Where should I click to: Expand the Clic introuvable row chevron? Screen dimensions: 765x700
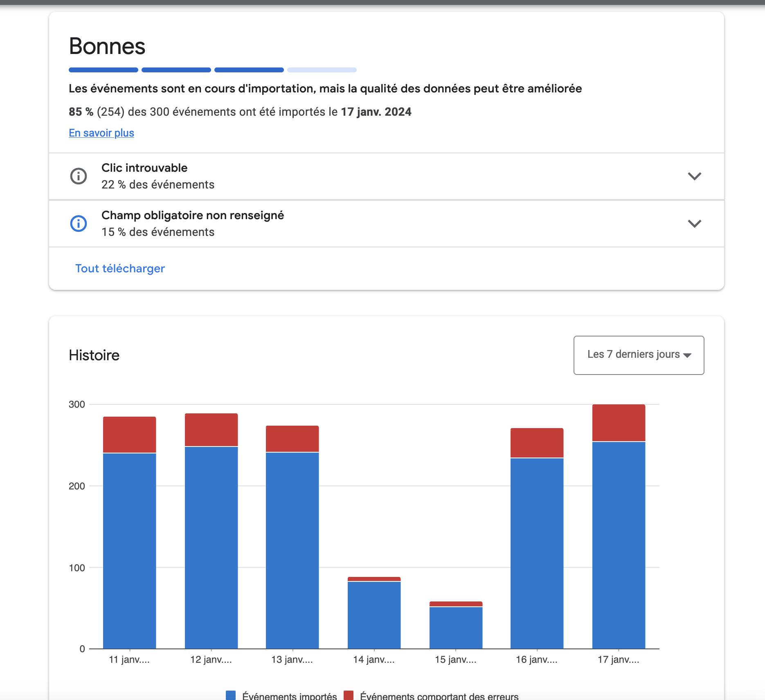[694, 176]
